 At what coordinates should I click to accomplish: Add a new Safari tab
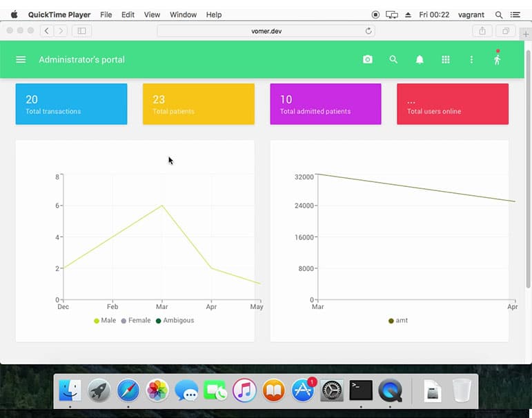(x=526, y=34)
